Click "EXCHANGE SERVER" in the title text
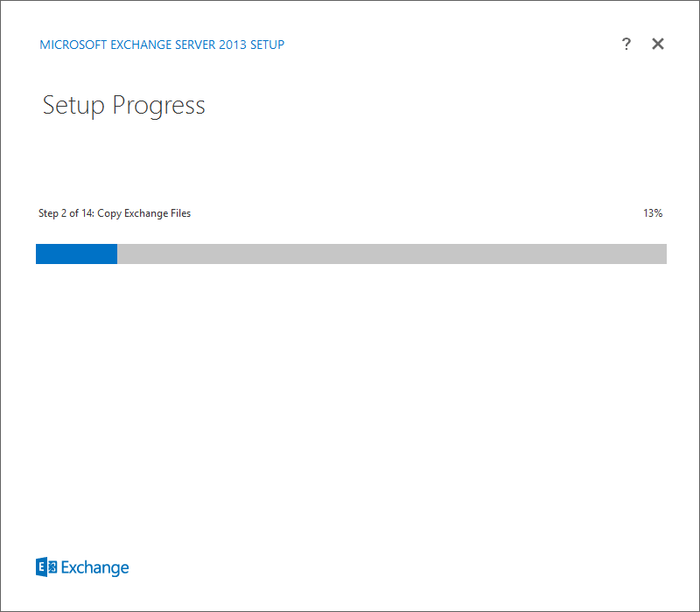The height and width of the screenshot is (612, 700). (162, 45)
